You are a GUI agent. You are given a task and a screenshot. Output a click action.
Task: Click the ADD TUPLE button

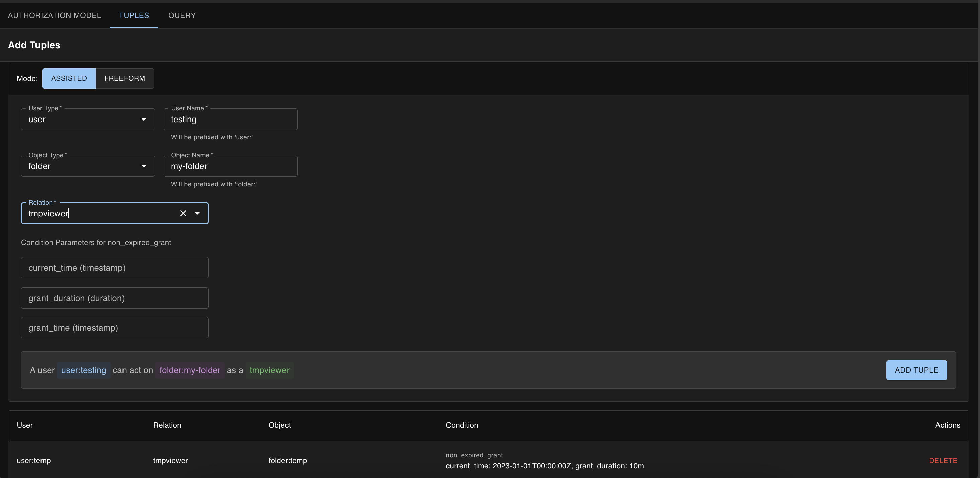[916, 370]
